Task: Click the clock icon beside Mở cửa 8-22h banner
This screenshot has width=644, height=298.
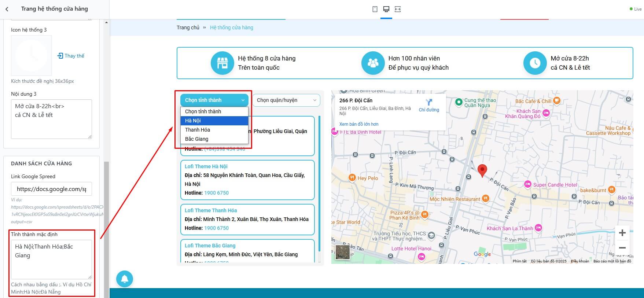Action: 535,63
